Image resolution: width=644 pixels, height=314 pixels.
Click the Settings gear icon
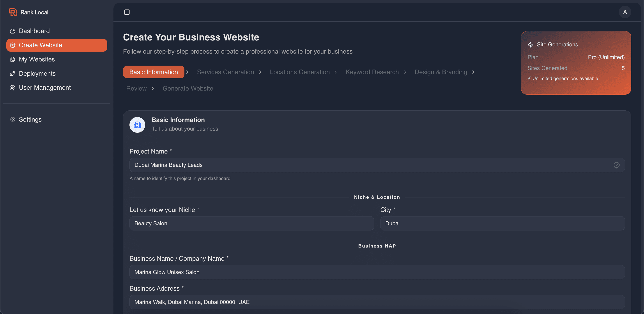click(12, 119)
